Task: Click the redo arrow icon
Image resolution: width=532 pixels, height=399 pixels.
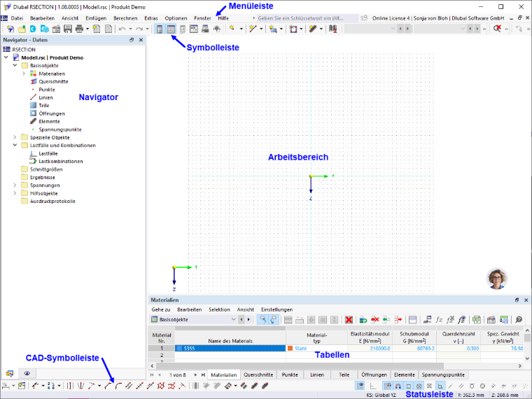Action: (x=139, y=29)
